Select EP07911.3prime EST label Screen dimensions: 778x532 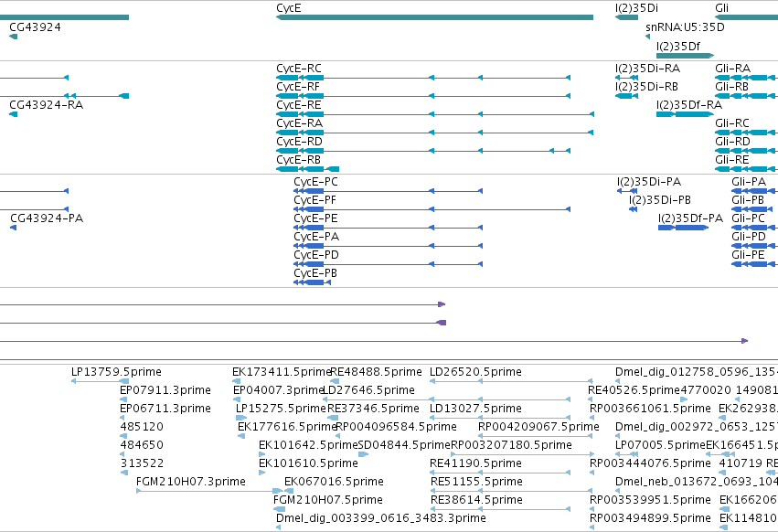(x=165, y=390)
